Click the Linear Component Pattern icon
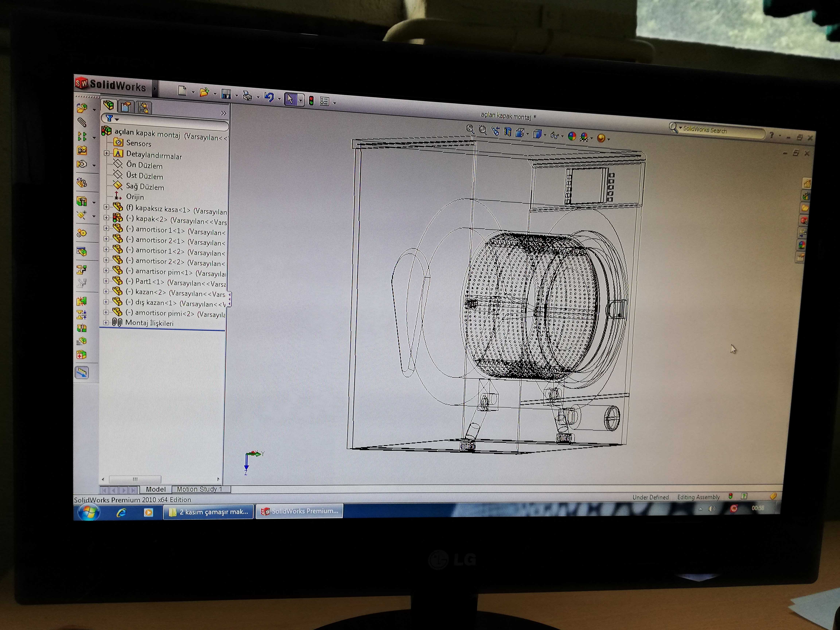Screen dimensions: 840x630 [x=82, y=136]
